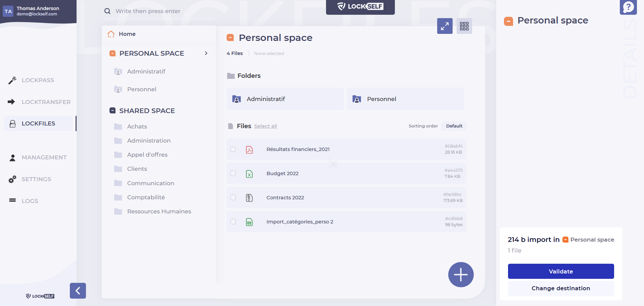Click file name Résultats financiers_2021
The width and height of the screenshot is (644, 306).
pyautogui.click(x=298, y=149)
